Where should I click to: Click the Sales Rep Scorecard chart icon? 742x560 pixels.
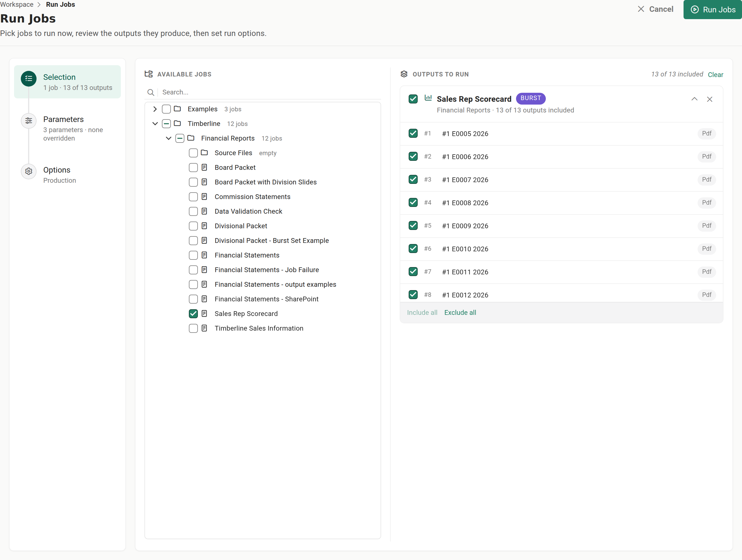click(428, 98)
